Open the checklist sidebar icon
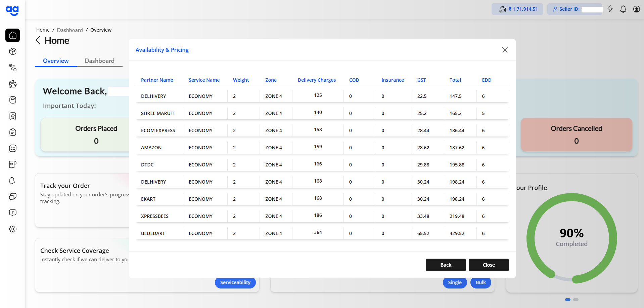Viewport: 644px width, 308px height. (x=13, y=148)
